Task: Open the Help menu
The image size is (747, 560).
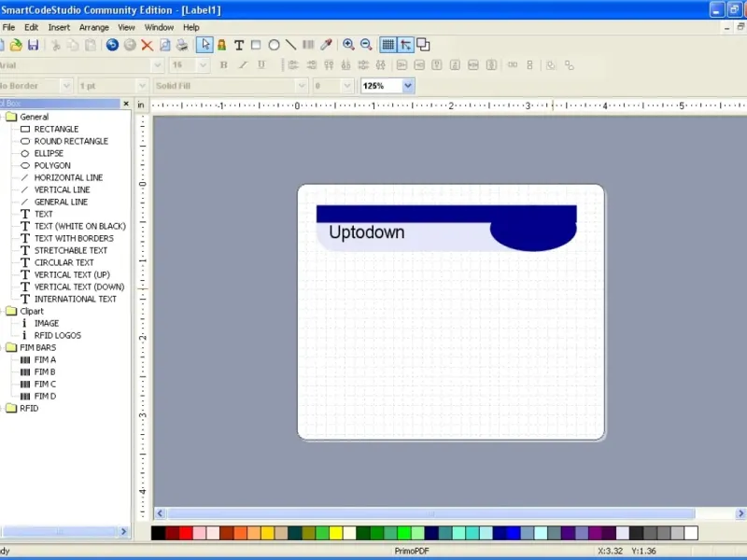Action: (191, 27)
